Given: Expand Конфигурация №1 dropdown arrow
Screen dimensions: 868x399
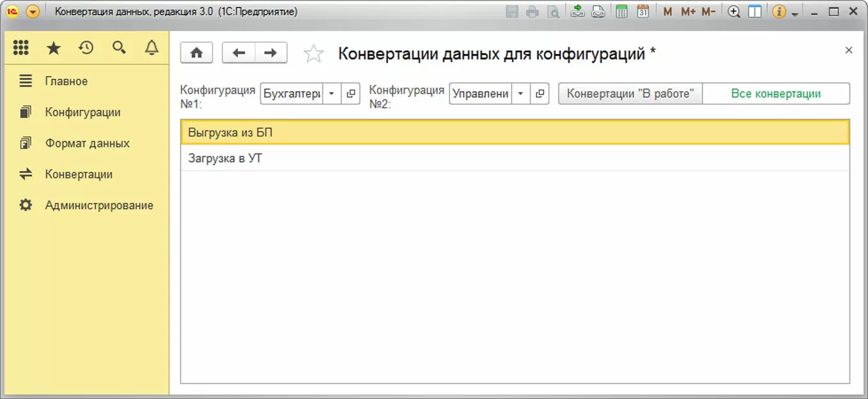Looking at the screenshot, I should pyautogui.click(x=331, y=94).
